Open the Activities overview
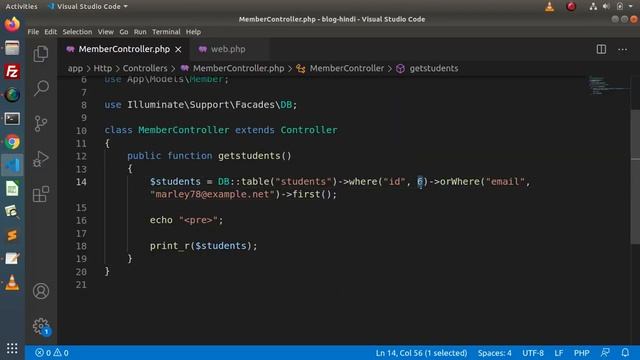The height and width of the screenshot is (360, 640). point(21,7)
